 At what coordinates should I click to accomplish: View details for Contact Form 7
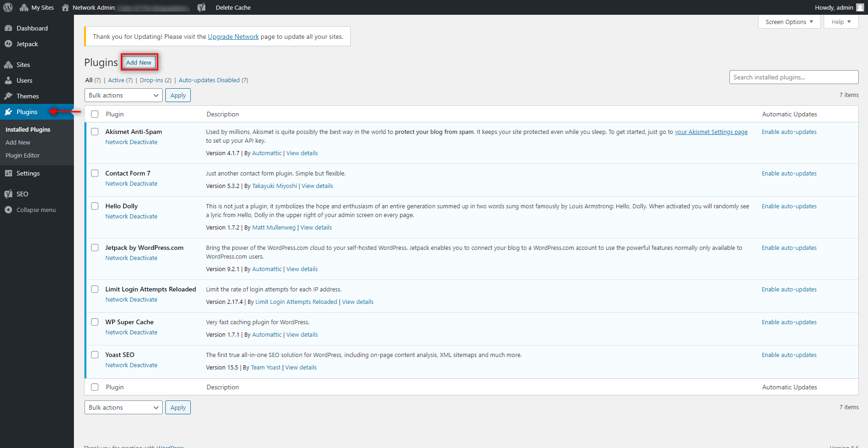pos(317,186)
